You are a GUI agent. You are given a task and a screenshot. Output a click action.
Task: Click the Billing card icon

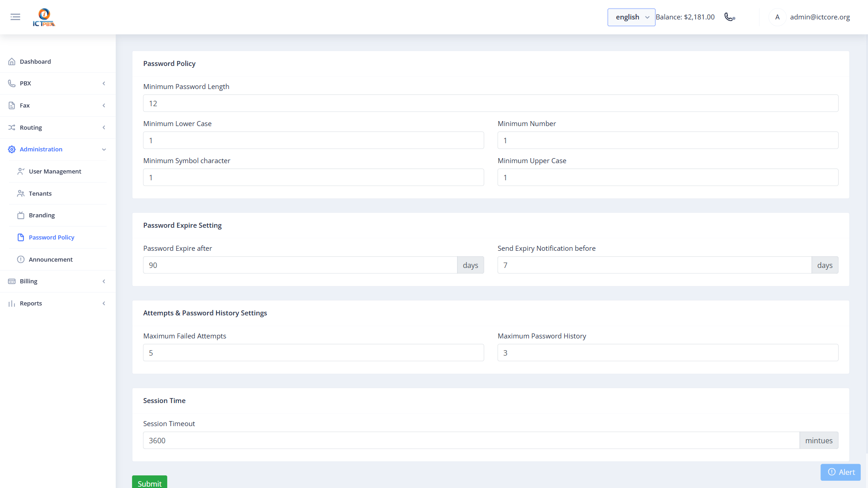pyautogui.click(x=12, y=281)
